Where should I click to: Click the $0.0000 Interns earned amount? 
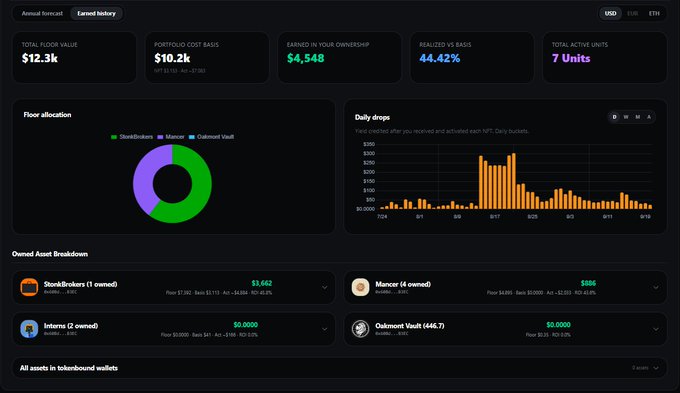pos(245,325)
